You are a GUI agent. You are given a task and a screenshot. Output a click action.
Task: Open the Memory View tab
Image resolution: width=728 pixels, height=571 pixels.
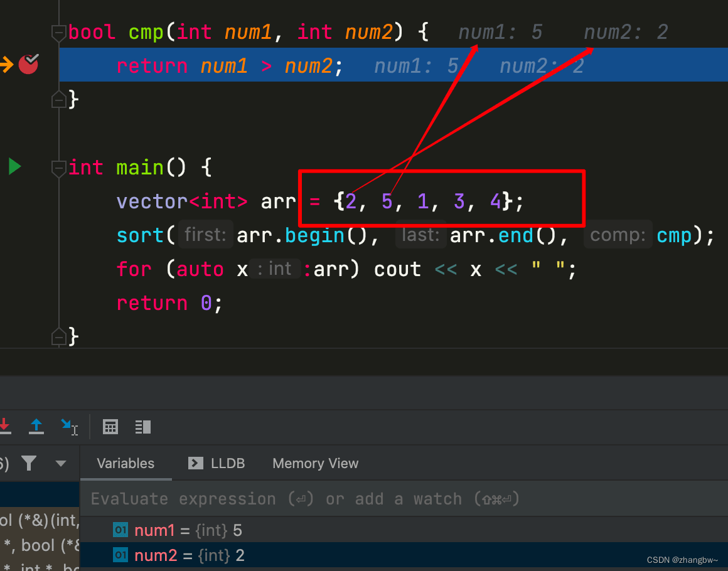315,463
